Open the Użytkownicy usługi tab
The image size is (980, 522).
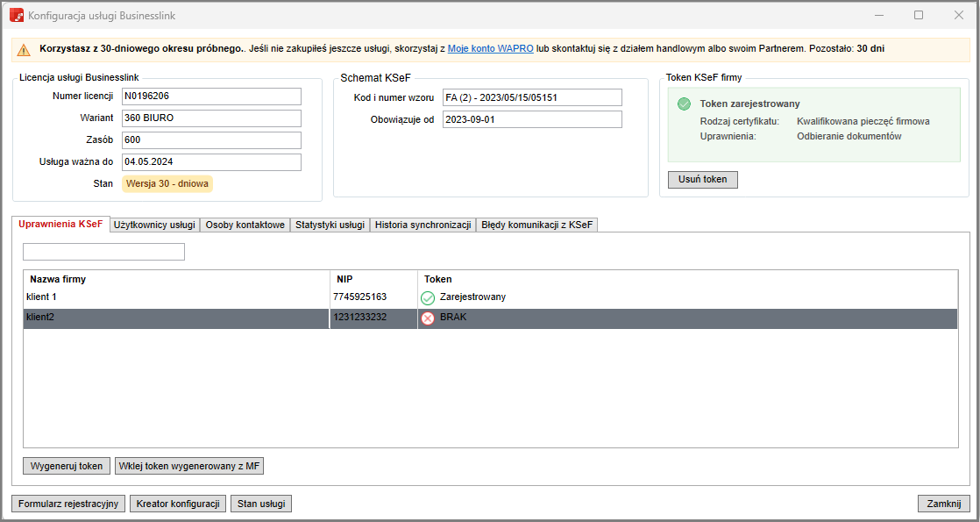(154, 225)
